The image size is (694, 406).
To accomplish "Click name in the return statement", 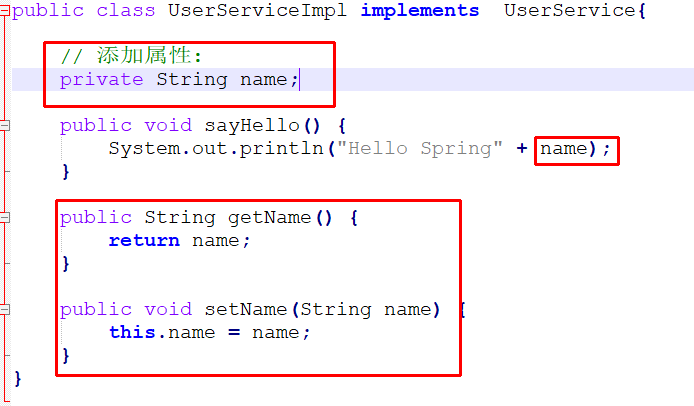I will point(216,241).
